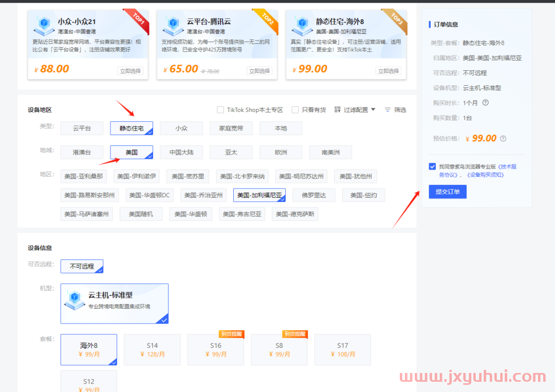Viewport: 555px width, 392px height.
Task: Select the 本地 type option
Action: (x=281, y=128)
